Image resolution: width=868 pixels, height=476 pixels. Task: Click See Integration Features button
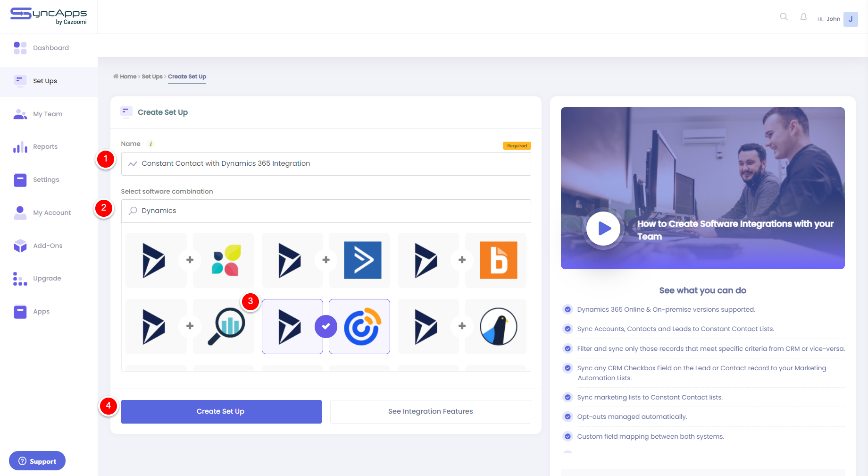[431, 412]
